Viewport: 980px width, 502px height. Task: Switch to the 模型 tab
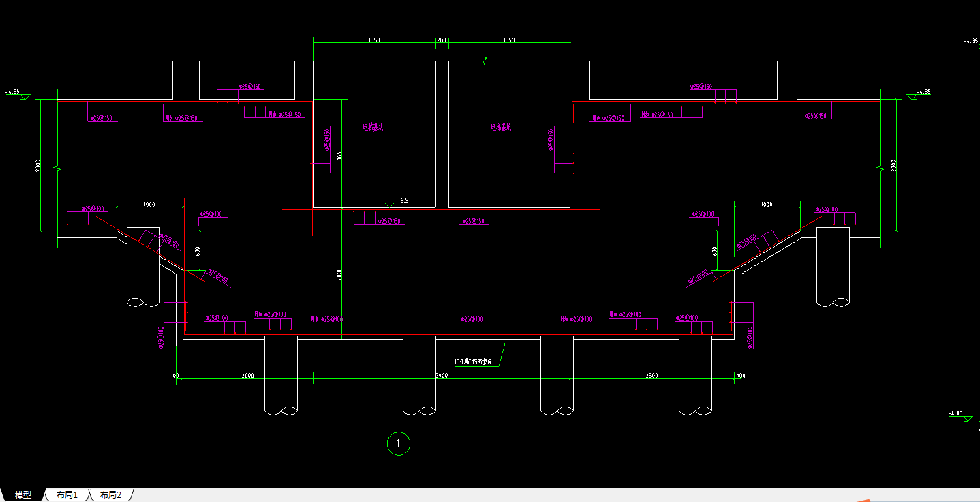(x=23, y=495)
